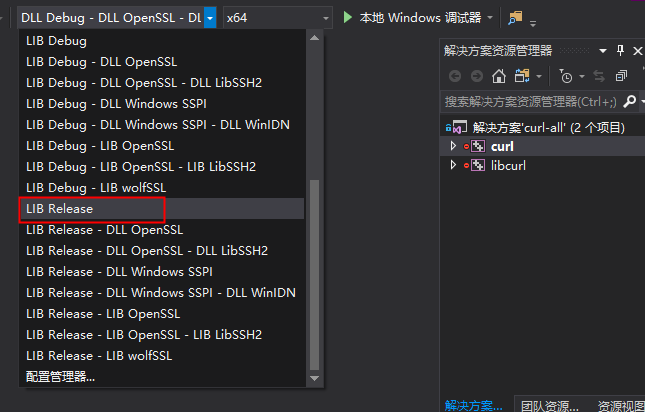Viewport: 645px width, 412px height.
Task: Select the curl project
Action: point(502,146)
